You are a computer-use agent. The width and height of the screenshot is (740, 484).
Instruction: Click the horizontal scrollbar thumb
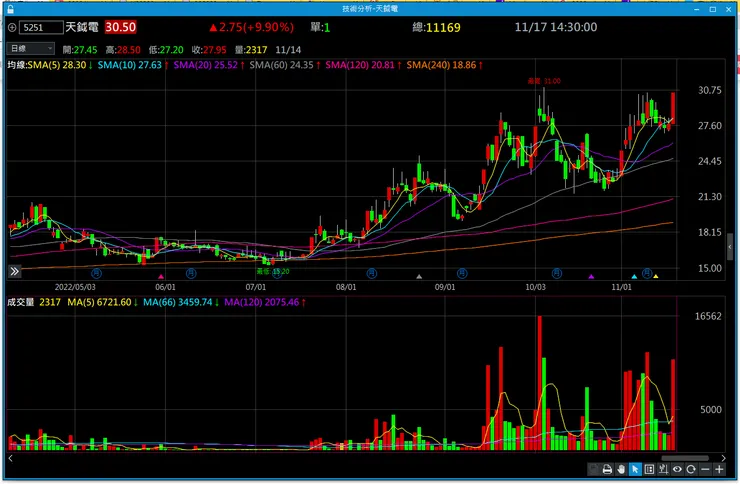pyautogui.click(x=685, y=458)
